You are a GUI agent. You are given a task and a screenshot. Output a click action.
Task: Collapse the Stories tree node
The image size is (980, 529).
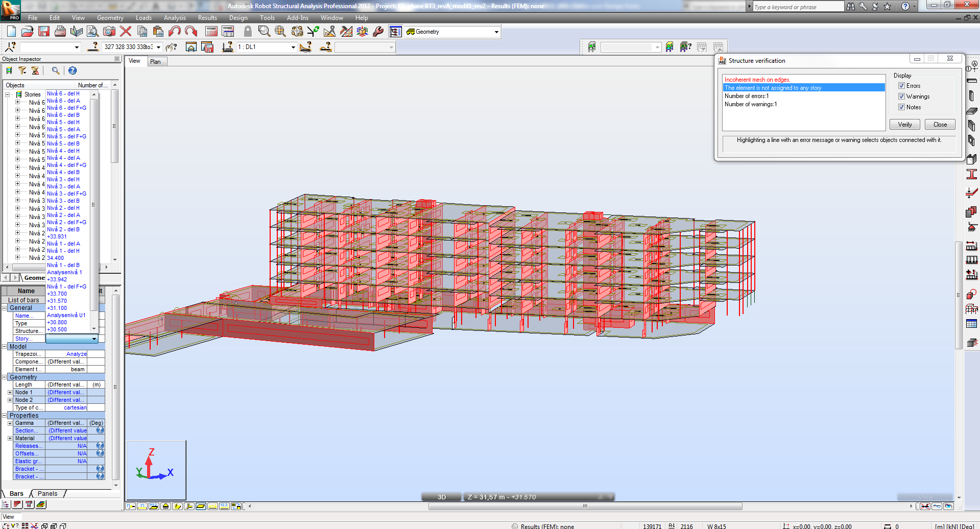(8, 94)
